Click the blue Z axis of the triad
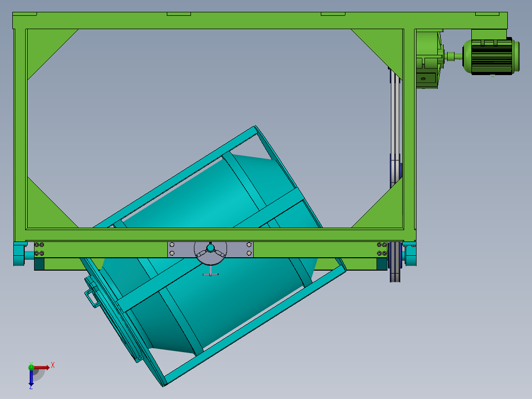This screenshot has height=399, width=532. tap(31, 378)
